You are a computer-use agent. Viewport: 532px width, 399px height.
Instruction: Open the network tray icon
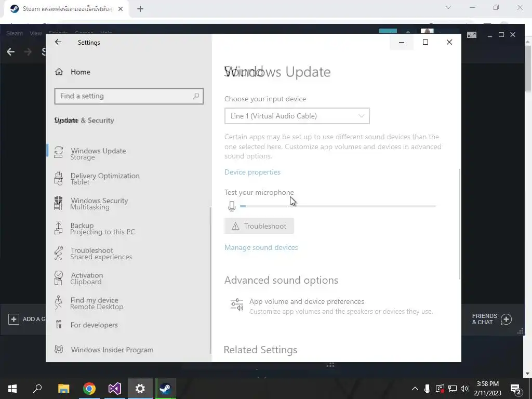point(453,389)
